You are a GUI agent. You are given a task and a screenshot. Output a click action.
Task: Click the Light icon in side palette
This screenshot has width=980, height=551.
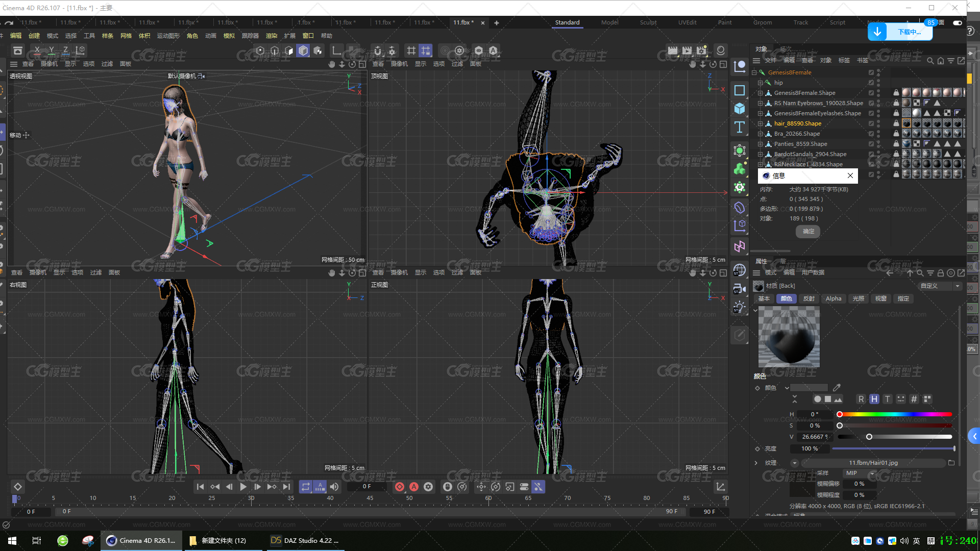click(x=740, y=307)
